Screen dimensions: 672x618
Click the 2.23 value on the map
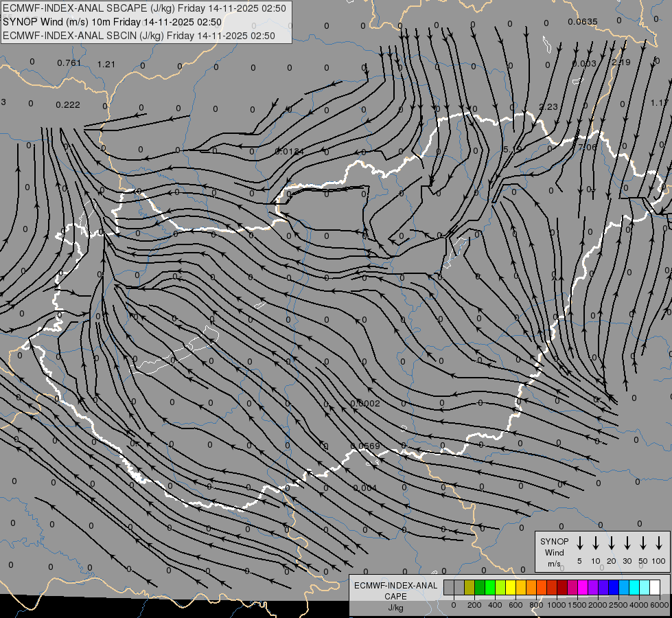[x=548, y=106]
